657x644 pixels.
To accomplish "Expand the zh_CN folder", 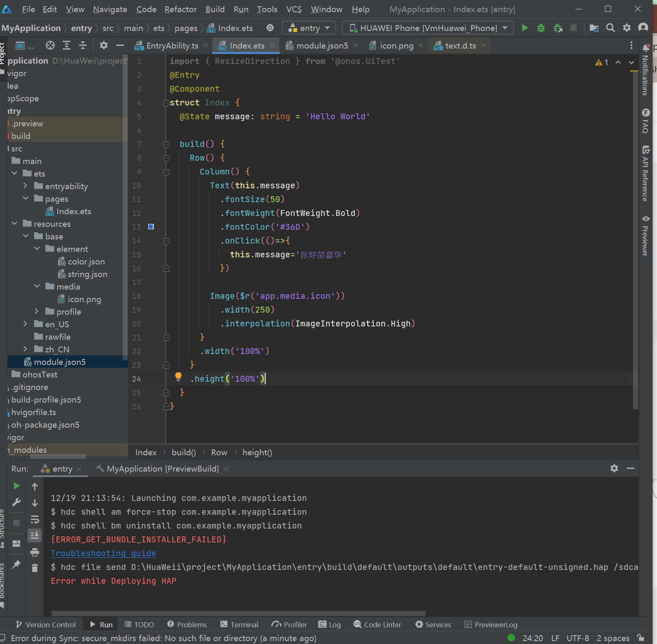I will [26, 349].
